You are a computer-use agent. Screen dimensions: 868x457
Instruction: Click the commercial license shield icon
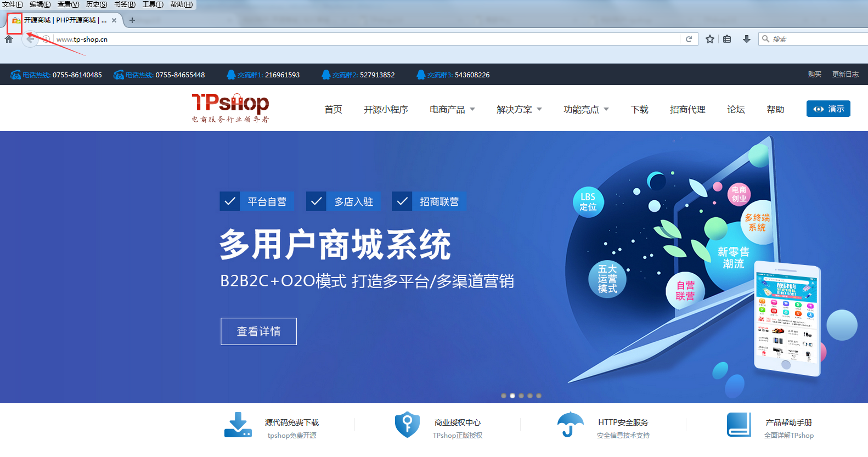click(407, 425)
